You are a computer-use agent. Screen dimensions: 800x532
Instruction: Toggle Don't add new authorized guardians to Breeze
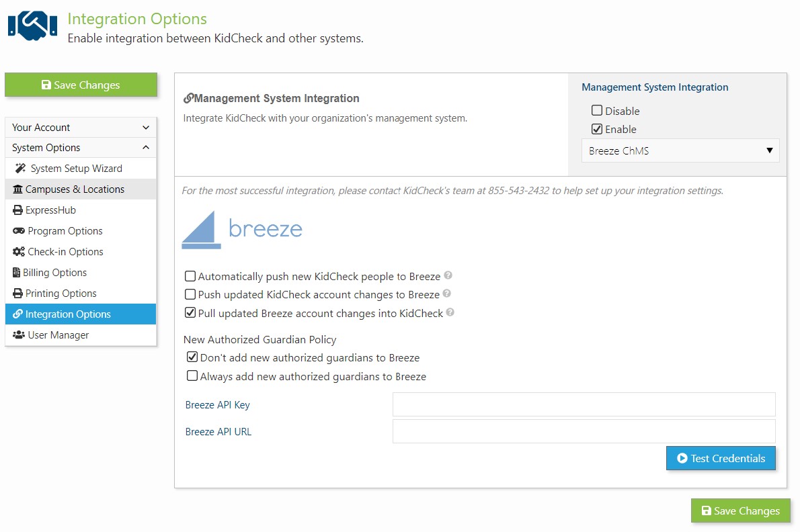click(x=192, y=357)
